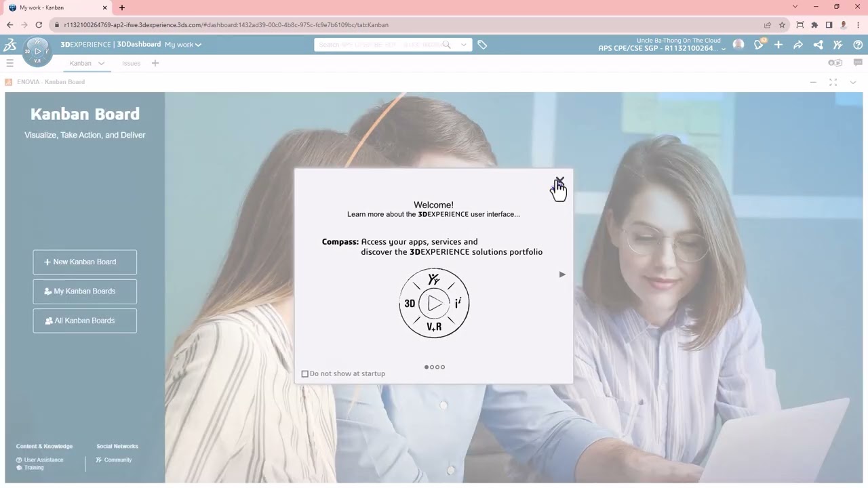Switch to the Issues tab
Image resolution: width=868 pixels, height=488 pixels.
click(x=131, y=63)
